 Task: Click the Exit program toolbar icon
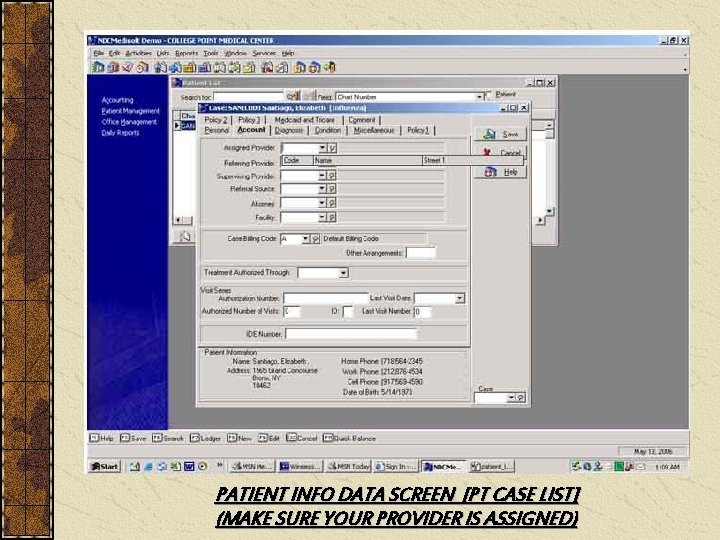(x=330, y=68)
